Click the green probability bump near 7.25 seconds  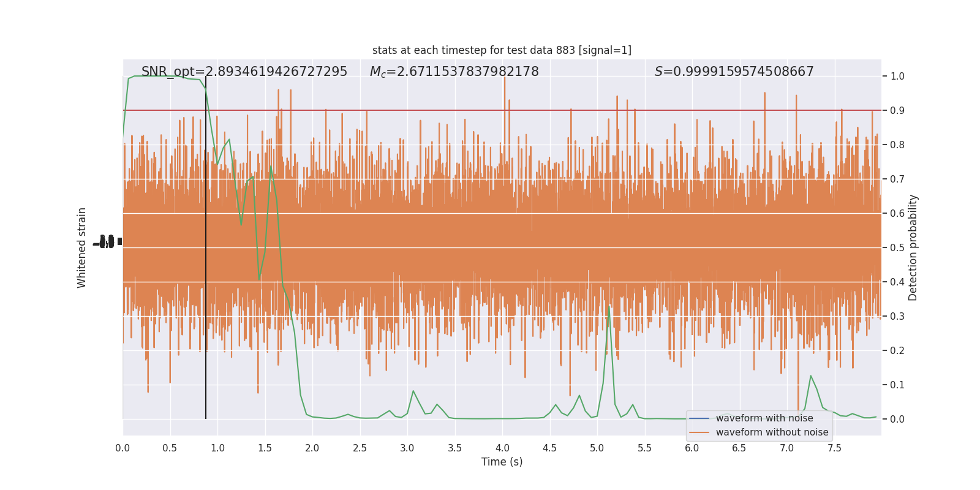[x=811, y=376]
